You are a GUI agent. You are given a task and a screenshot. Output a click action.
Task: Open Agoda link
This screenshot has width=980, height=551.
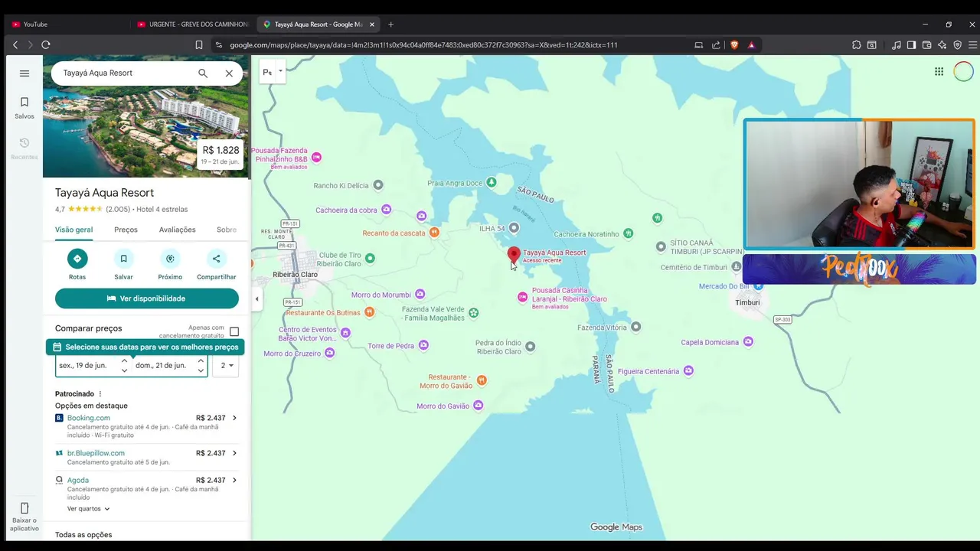coord(78,481)
